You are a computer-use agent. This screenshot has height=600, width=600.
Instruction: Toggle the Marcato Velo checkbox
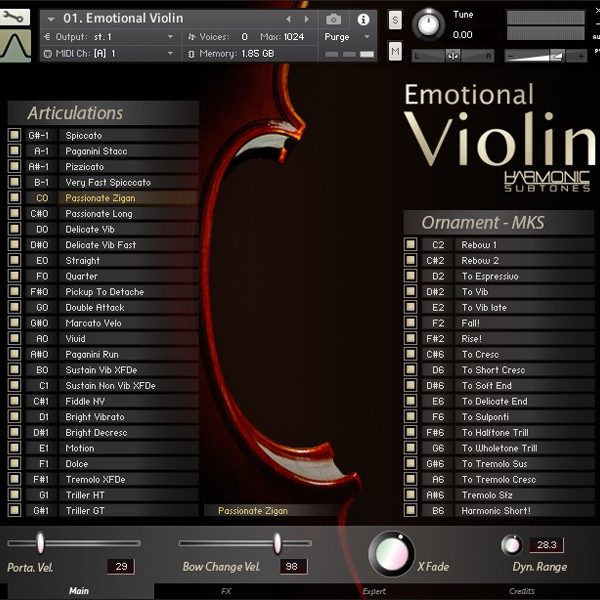15,323
